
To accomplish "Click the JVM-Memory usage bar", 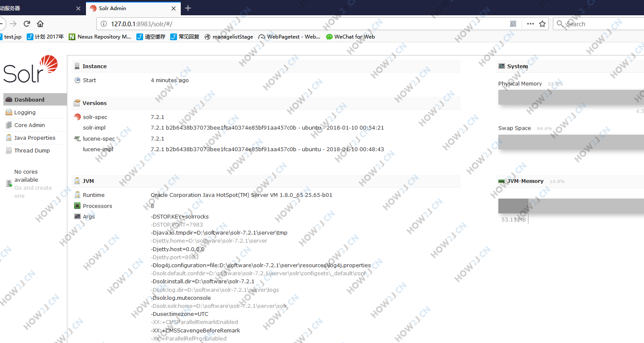I will tap(571, 206).
